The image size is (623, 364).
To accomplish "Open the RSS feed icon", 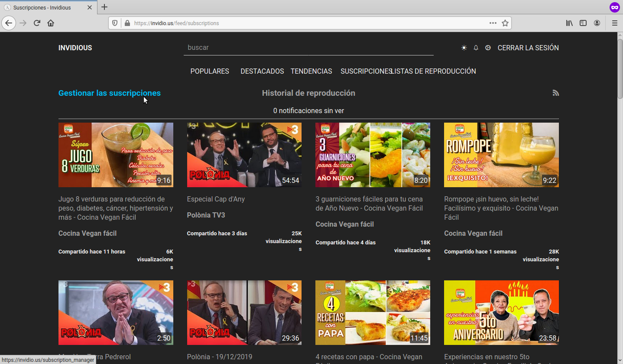I will (555, 93).
